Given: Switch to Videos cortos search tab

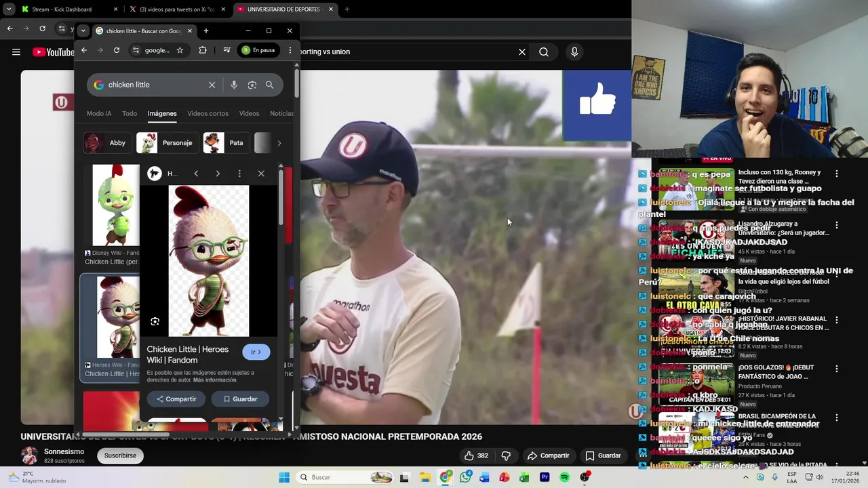Looking at the screenshot, I should [208, 113].
